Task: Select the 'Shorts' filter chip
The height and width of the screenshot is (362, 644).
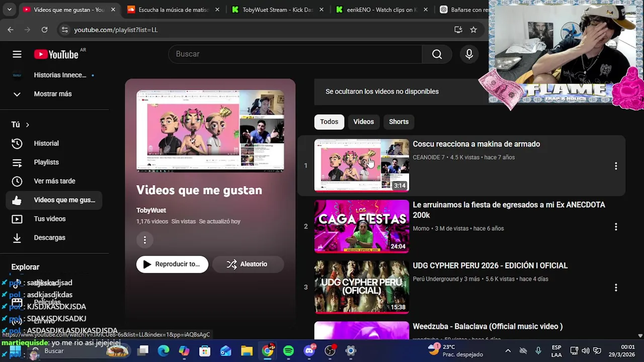Action: click(x=398, y=122)
